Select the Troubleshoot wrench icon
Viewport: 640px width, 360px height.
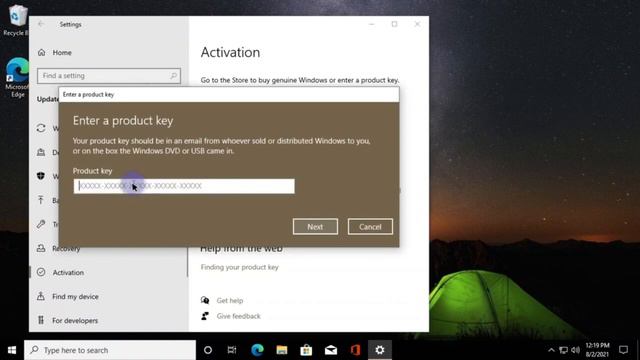coord(41,224)
